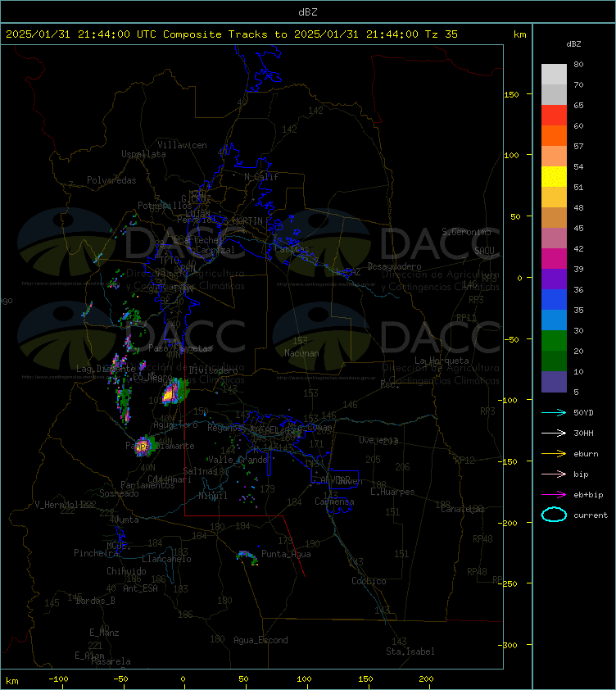Screen dimensions: 616x690
Task: Click the Nihuil map label
Action: pos(213,496)
